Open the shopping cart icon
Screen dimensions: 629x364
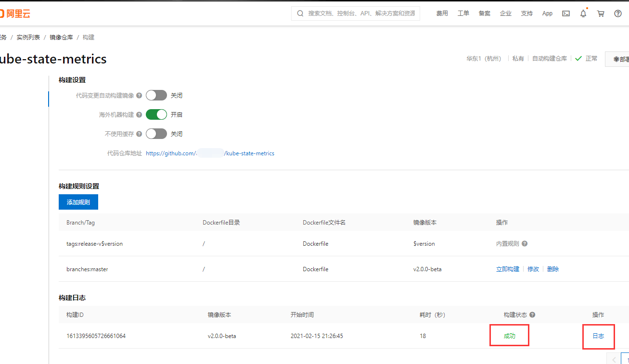pos(600,13)
